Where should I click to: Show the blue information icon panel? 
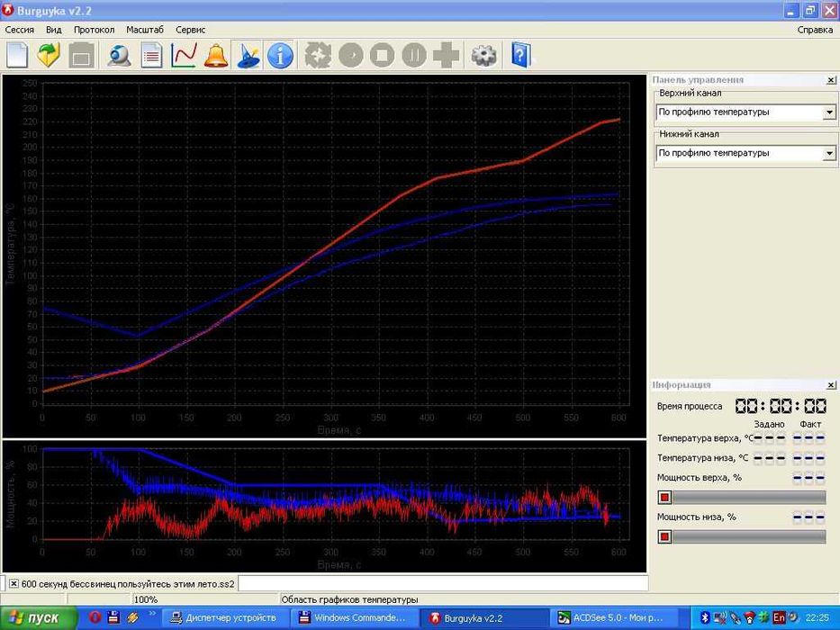(280, 55)
